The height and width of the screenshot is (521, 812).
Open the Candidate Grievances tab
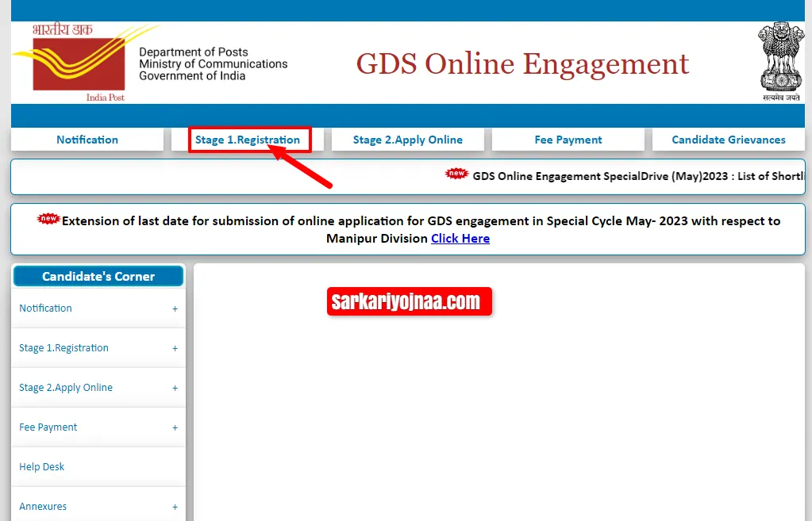[728, 140]
